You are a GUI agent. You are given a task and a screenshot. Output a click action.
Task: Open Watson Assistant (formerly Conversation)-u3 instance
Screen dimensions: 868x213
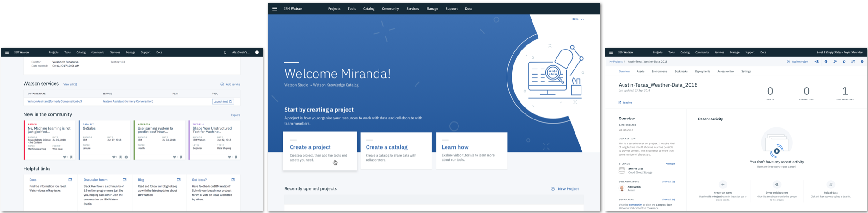[x=55, y=101]
